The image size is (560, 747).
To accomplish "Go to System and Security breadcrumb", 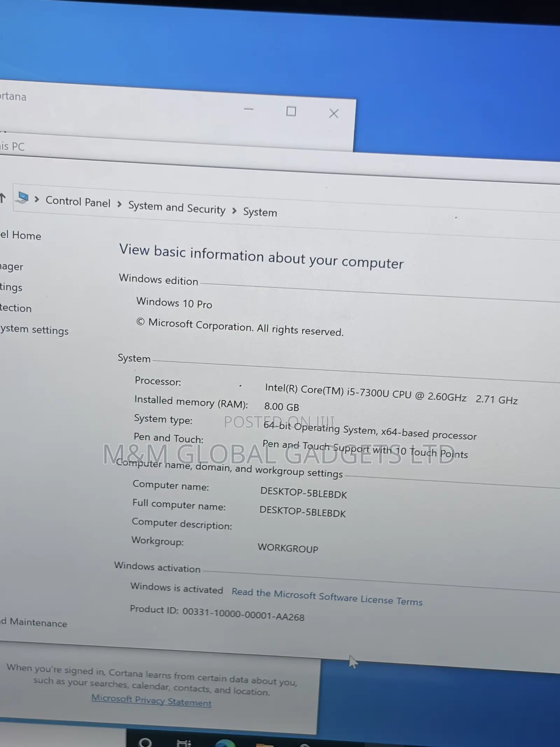I will (x=177, y=208).
